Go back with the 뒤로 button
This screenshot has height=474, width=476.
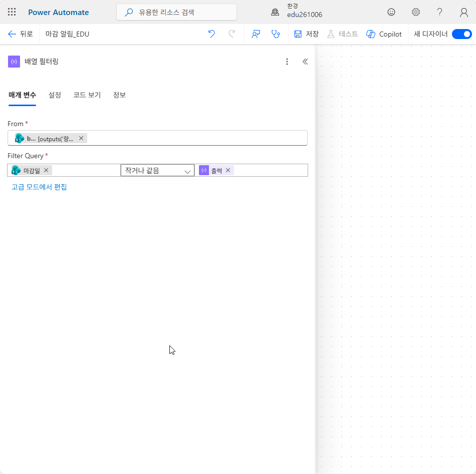[21, 34]
